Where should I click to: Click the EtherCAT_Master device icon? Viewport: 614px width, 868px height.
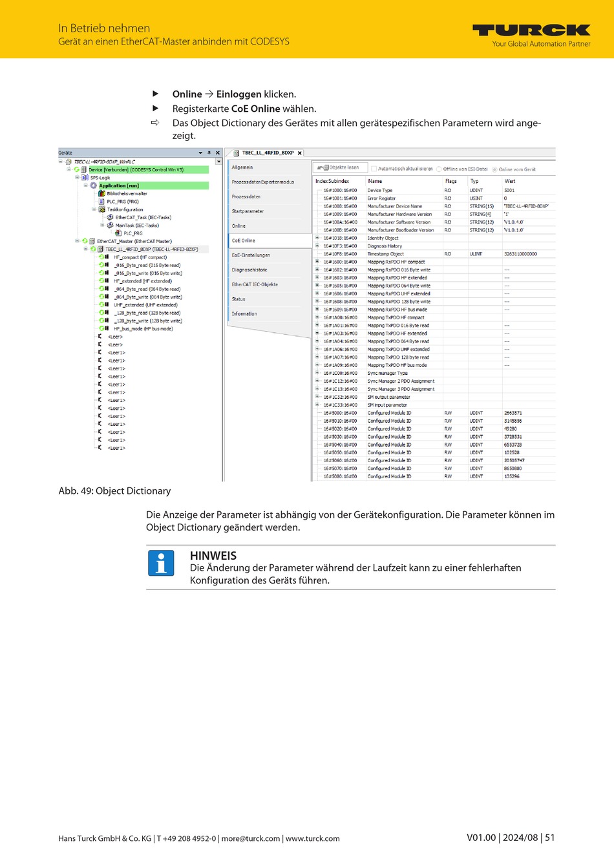click(92, 241)
